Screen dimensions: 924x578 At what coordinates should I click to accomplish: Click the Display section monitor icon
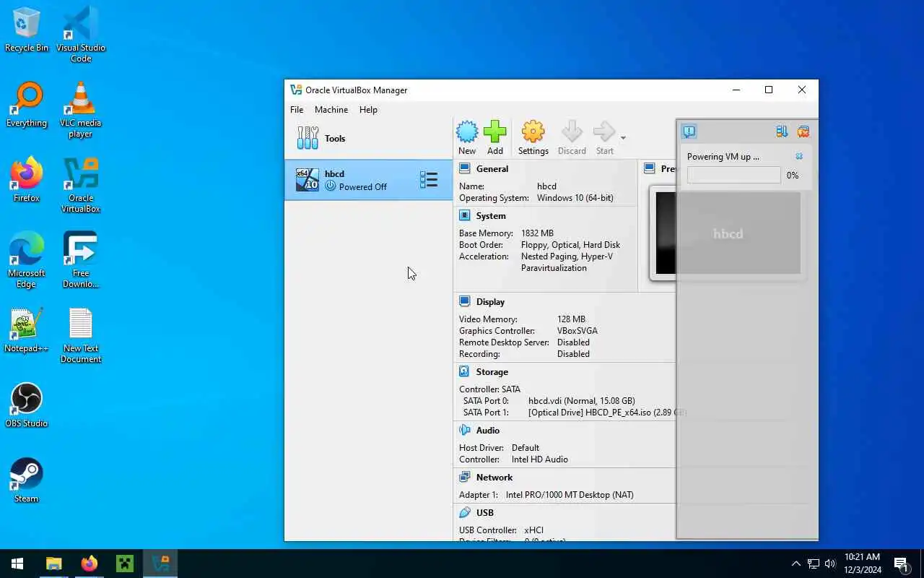point(464,301)
